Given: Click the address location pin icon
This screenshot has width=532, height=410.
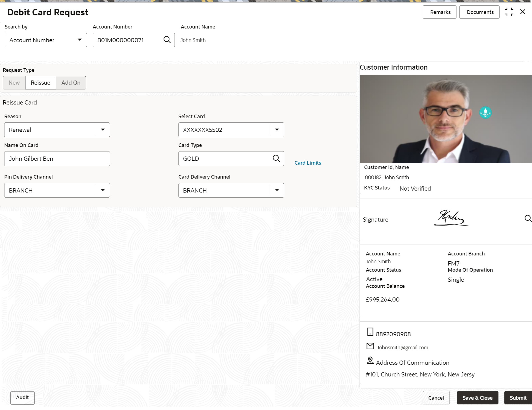Looking at the screenshot, I should tap(370, 361).
